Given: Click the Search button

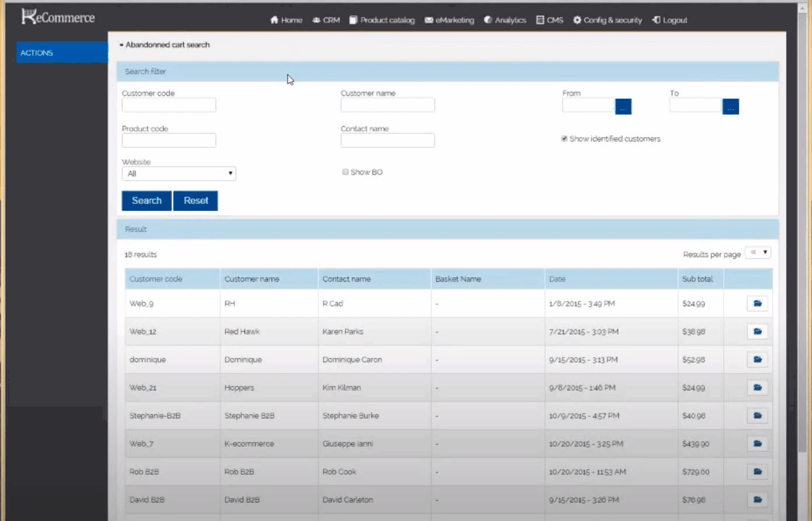Looking at the screenshot, I should pos(147,200).
